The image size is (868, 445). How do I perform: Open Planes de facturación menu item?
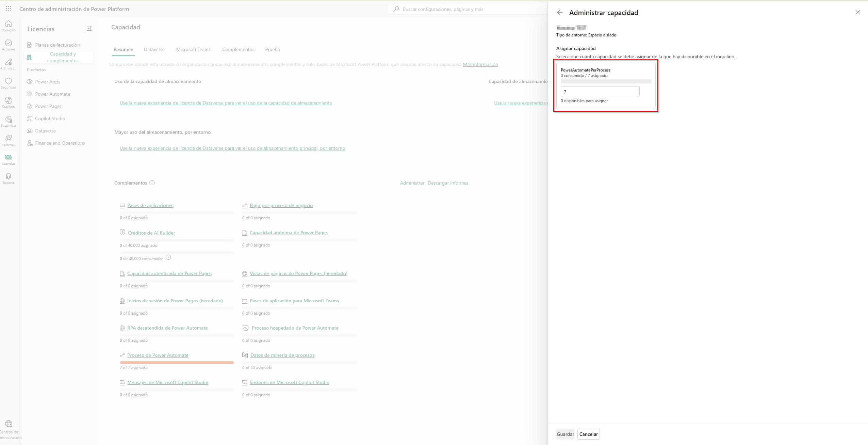tap(57, 45)
